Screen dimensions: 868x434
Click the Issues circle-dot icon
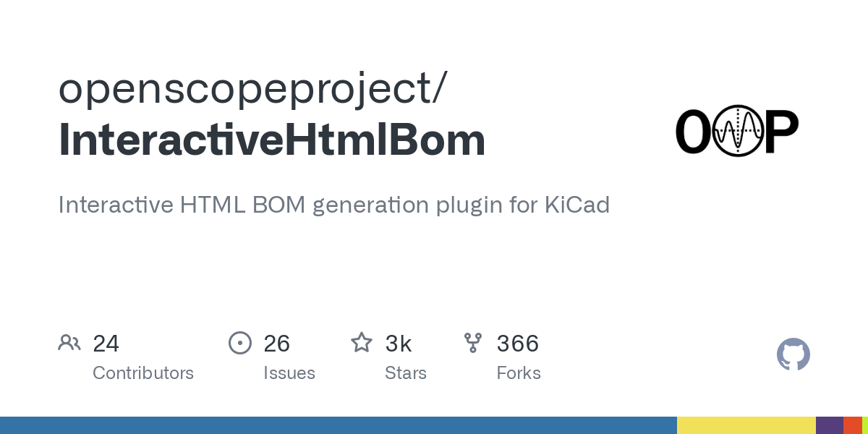tap(239, 343)
